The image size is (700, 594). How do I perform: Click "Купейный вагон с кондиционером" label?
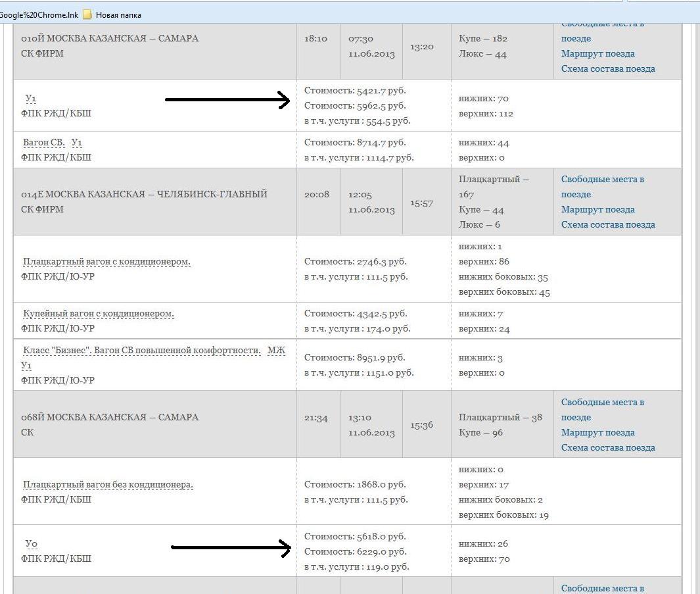coord(99,313)
